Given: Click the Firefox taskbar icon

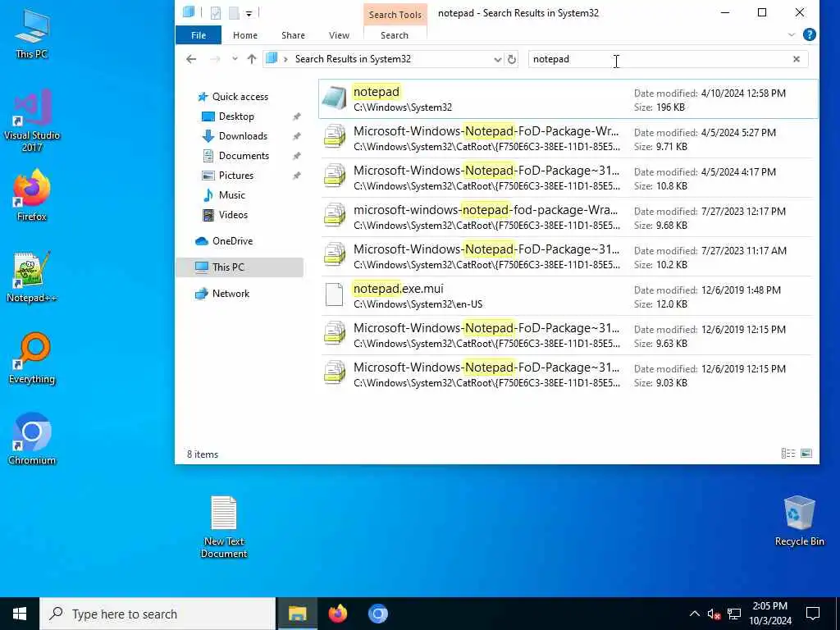Looking at the screenshot, I should pyautogui.click(x=337, y=614).
